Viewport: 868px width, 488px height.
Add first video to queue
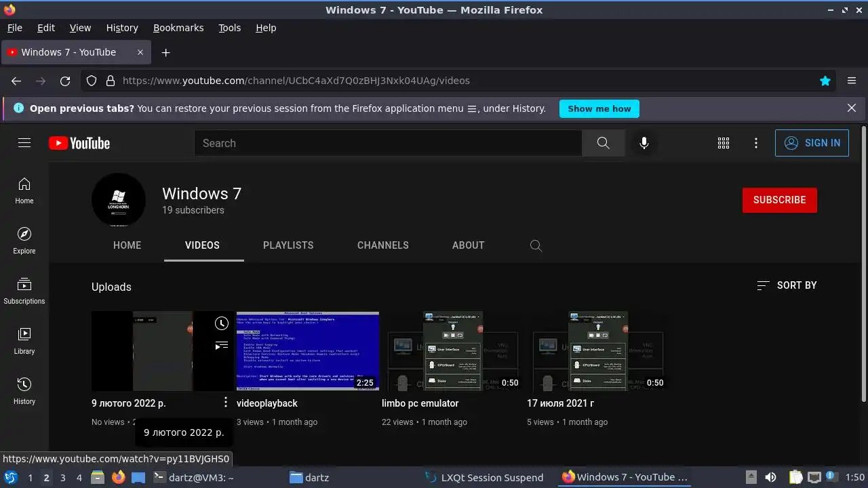click(x=222, y=346)
